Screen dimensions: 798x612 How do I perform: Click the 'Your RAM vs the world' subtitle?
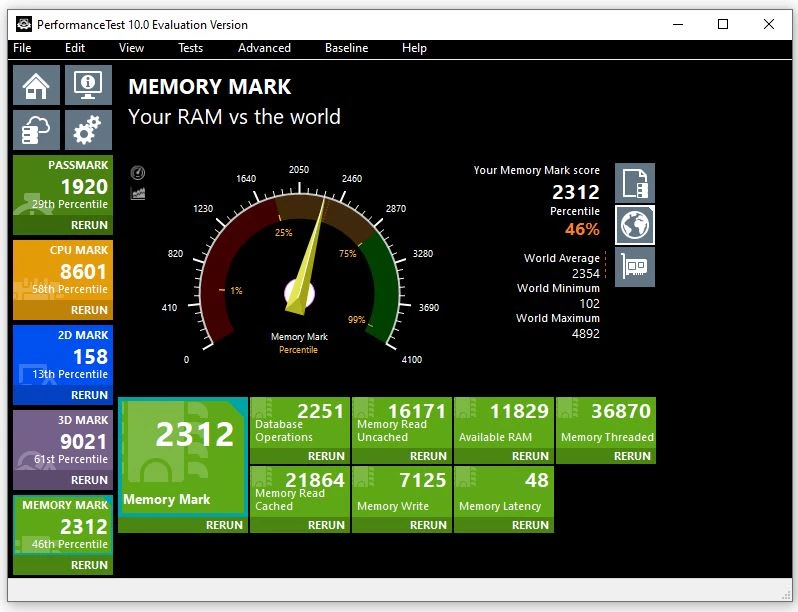pyautogui.click(x=234, y=117)
